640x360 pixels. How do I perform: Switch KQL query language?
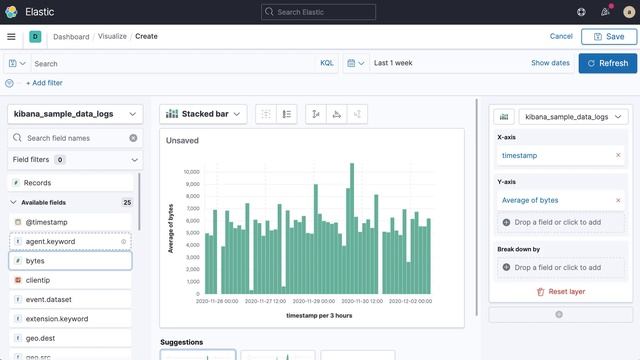coord(327,63)
